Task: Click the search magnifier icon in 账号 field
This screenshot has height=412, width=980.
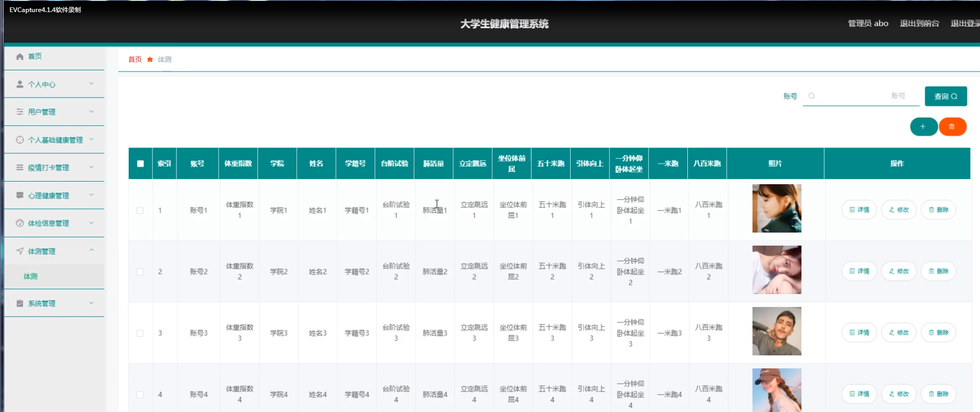Action: [811, 96]
